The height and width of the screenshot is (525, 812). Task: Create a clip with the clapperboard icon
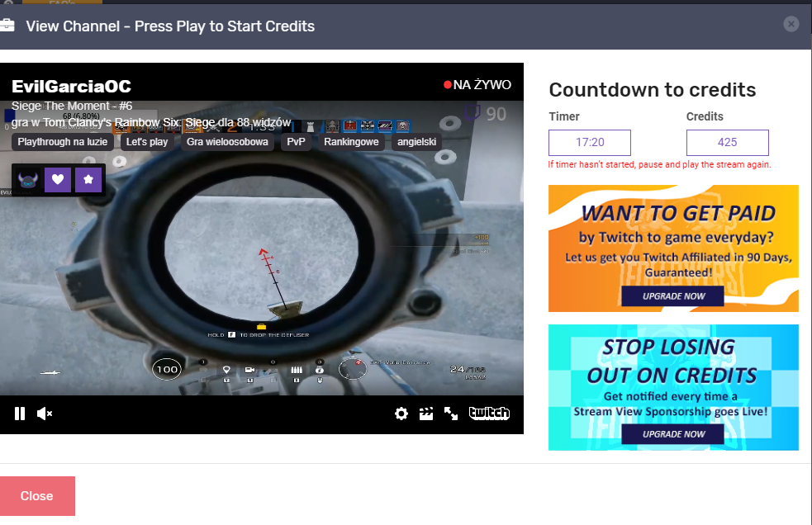click(x=426, y=414)
